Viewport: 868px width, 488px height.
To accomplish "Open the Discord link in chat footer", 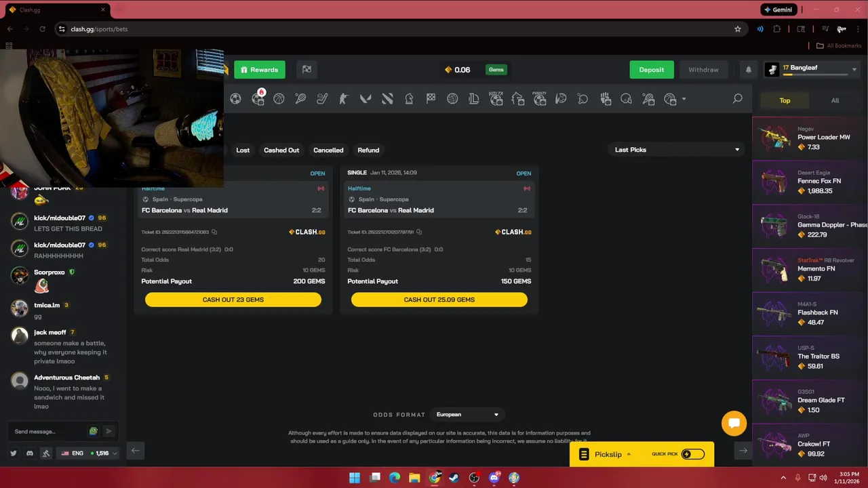I will [30, 453].
